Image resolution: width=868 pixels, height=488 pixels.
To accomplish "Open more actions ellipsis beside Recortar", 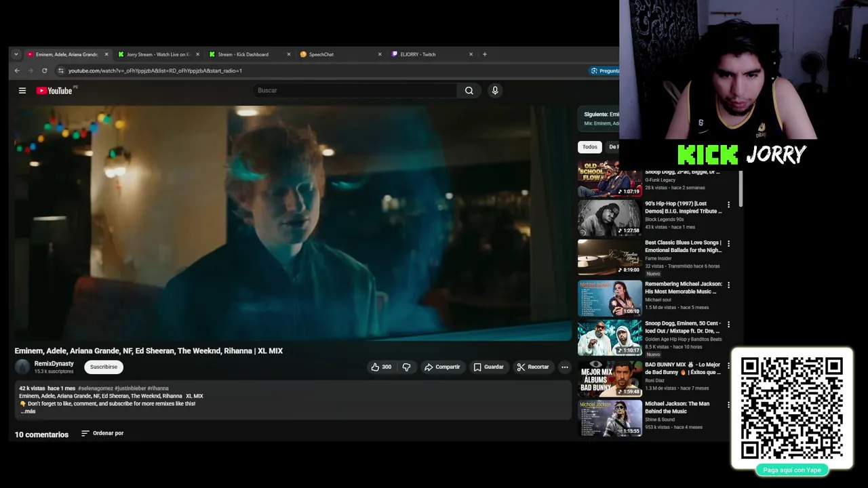I will point(564,367).
